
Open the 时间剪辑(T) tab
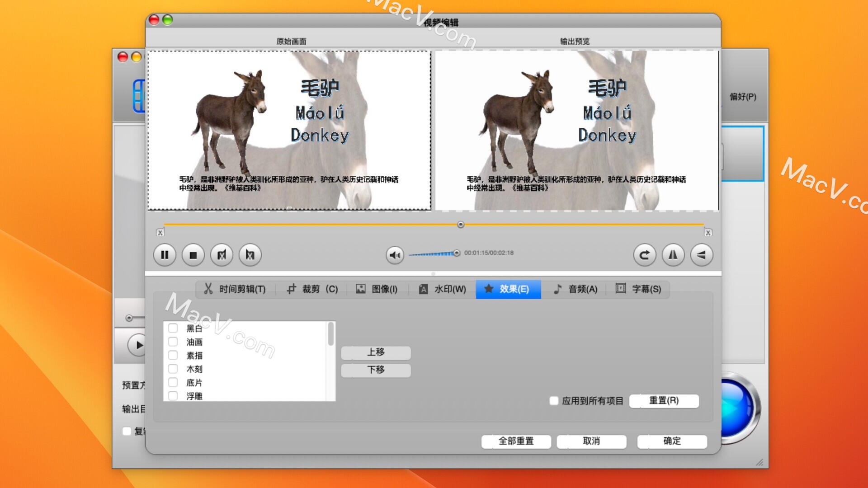[x=236, y=289]
